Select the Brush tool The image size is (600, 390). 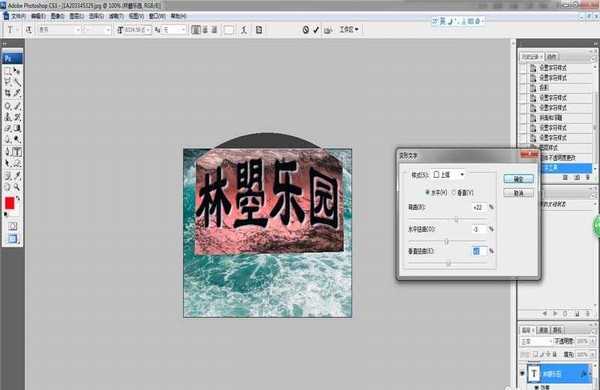(17, 106)
